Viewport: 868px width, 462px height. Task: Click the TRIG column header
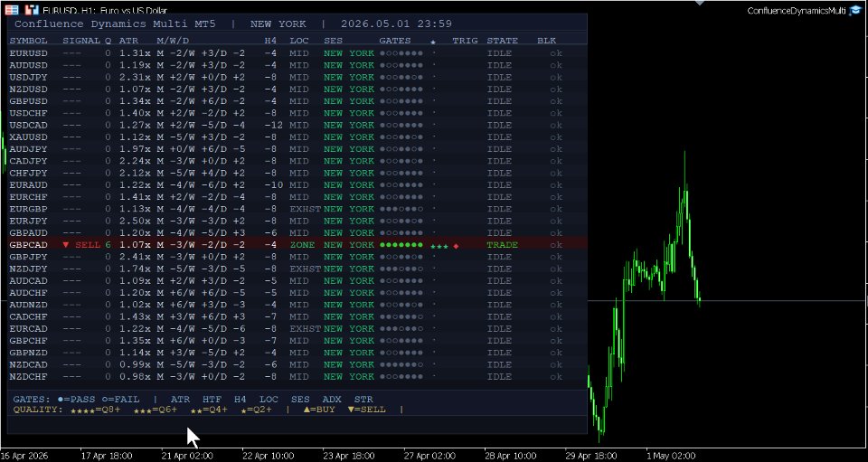pos(465,41)
